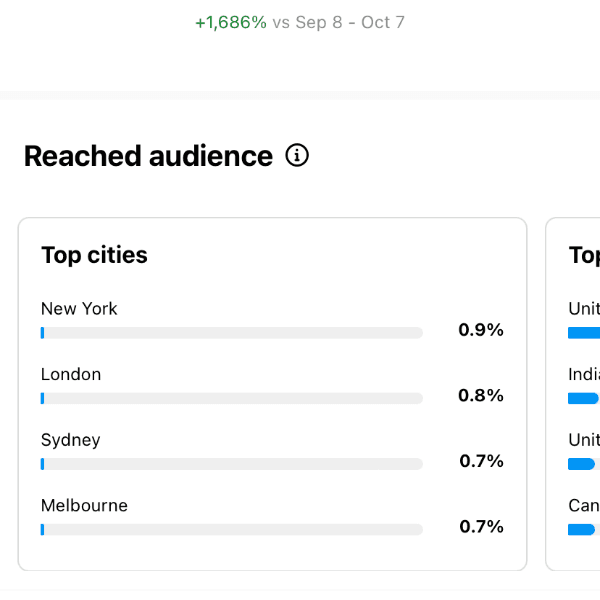Click the Reached audience heading

coord(148,156)
